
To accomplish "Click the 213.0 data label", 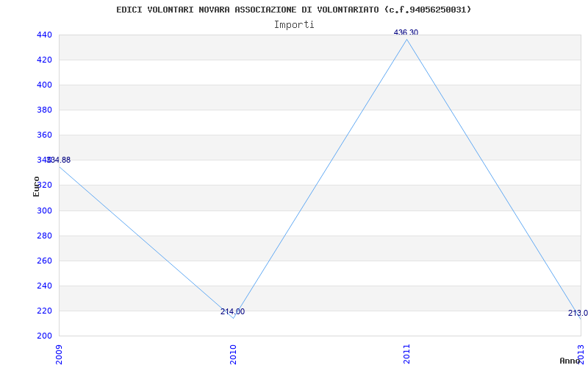I will point(578,314).
